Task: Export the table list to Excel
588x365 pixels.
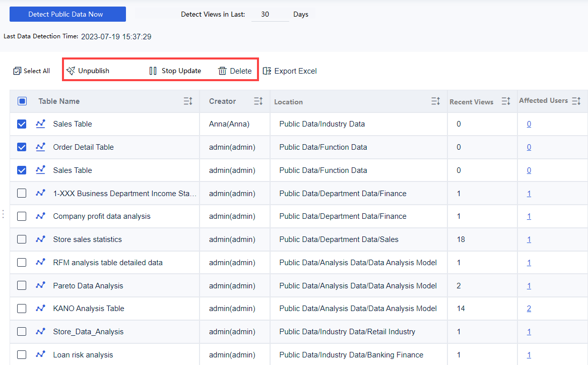Action: (290, 71)
